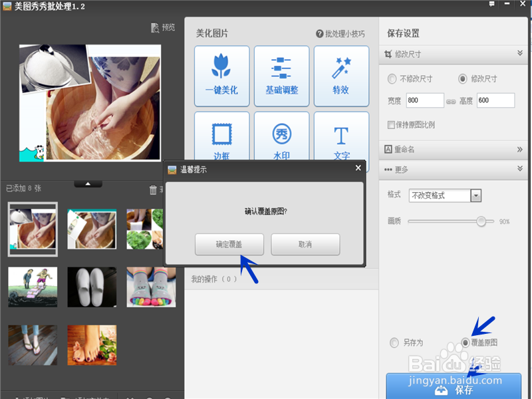Select the 特效 special effects tool
The height and width of the screenshot is (399, 532).
point(341,75)
